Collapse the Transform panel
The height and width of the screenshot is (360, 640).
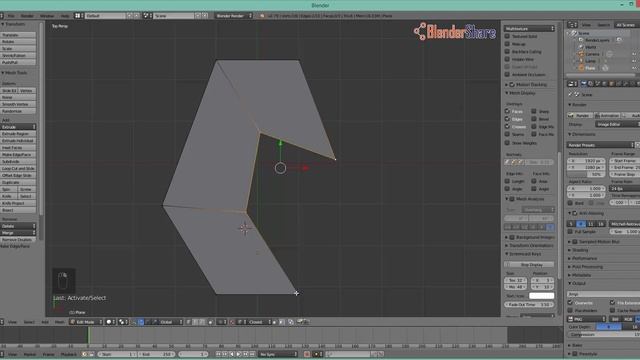point(13,24)
